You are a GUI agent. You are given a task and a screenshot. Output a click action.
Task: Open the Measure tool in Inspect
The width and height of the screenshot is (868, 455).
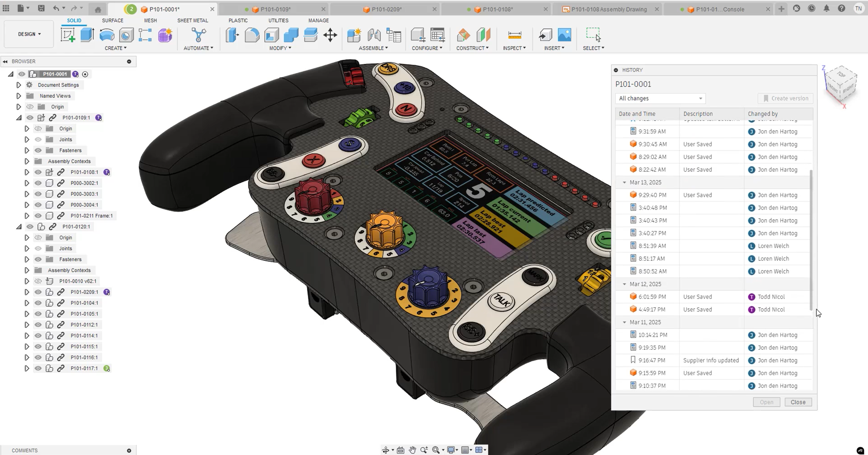click(x=514, y=35)
